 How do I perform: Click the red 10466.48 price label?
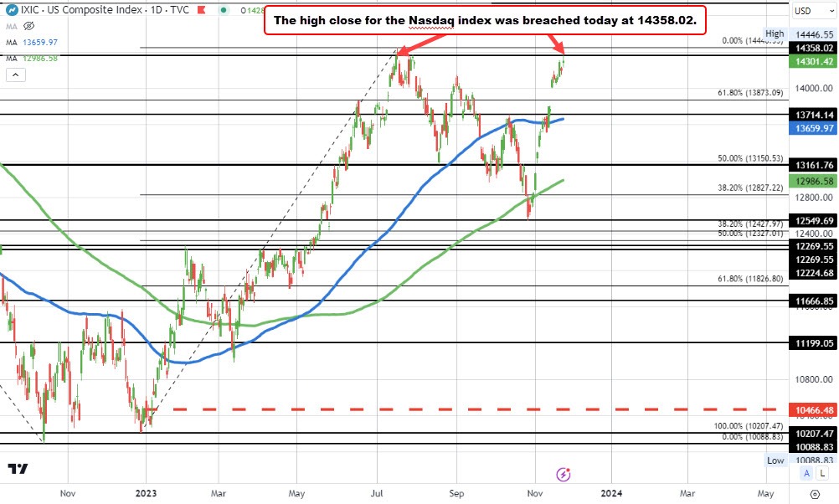(814, 410)
